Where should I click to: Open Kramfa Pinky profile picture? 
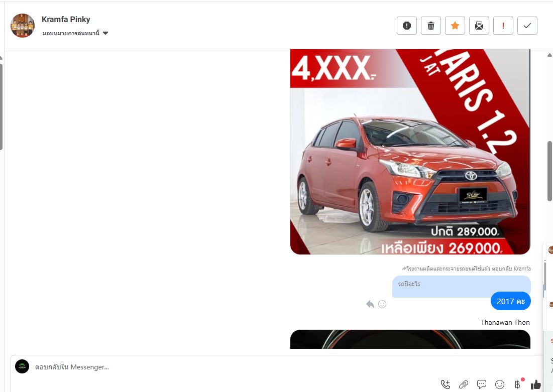(23, 26)
